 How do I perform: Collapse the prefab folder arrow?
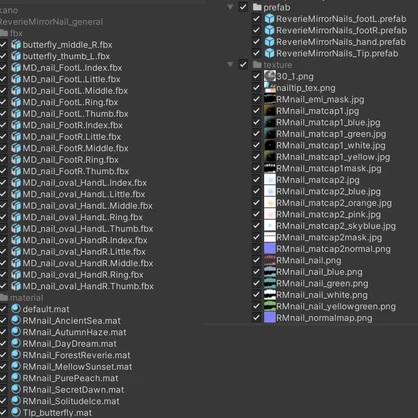(230, 7)
